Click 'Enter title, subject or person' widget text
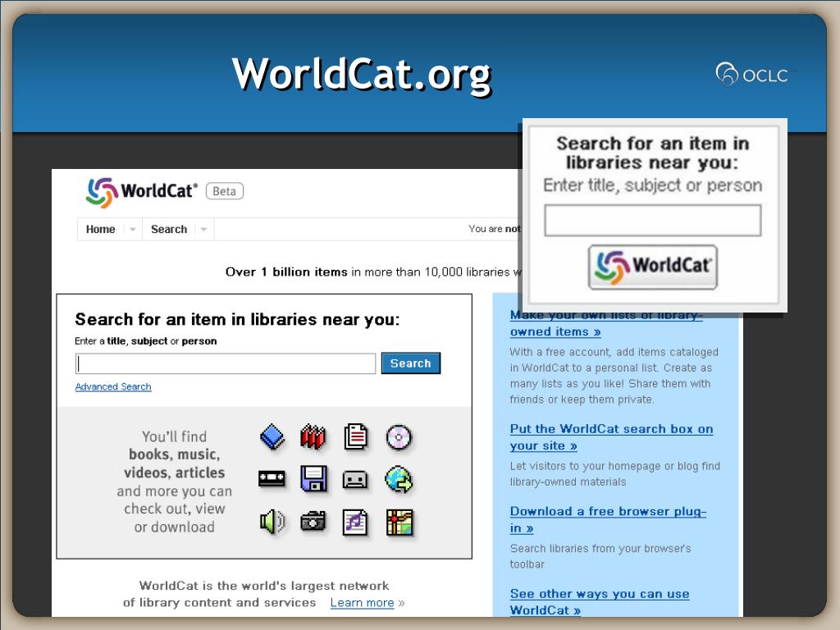 tap(652, 185)
